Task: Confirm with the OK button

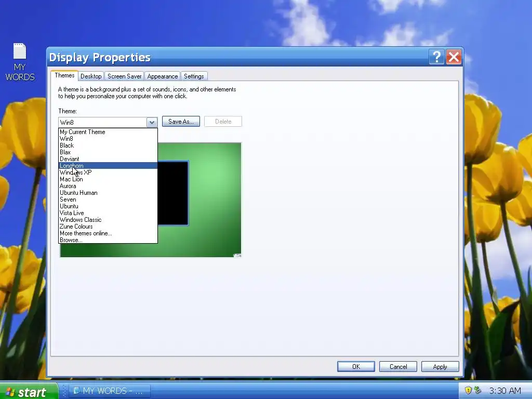Action: click(x=356, y=366)
